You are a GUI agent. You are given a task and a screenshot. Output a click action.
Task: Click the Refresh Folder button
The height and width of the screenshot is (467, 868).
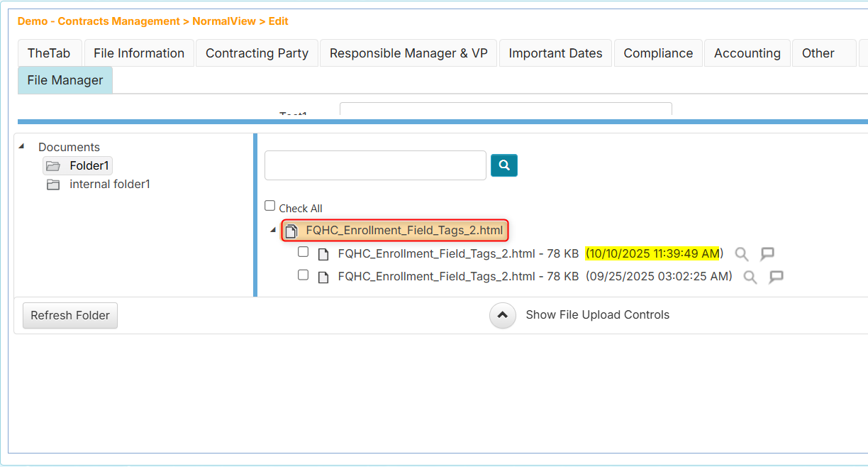click(69, 315)
